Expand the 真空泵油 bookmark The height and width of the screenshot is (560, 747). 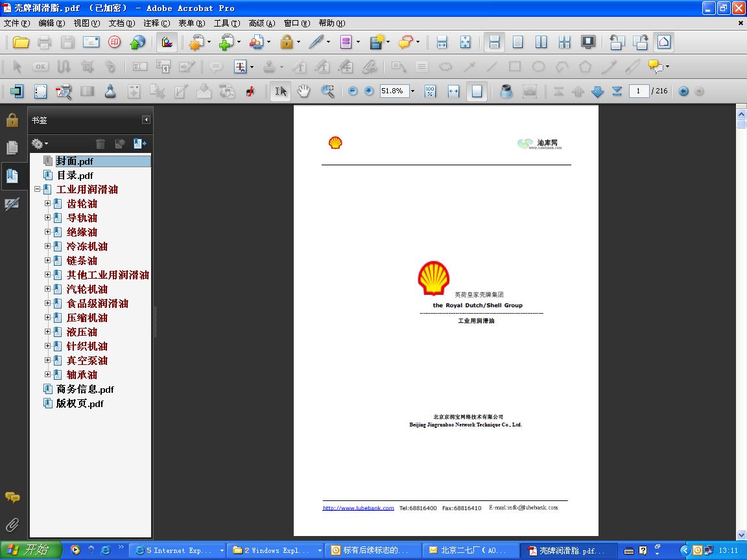click(x=47, y=360)
